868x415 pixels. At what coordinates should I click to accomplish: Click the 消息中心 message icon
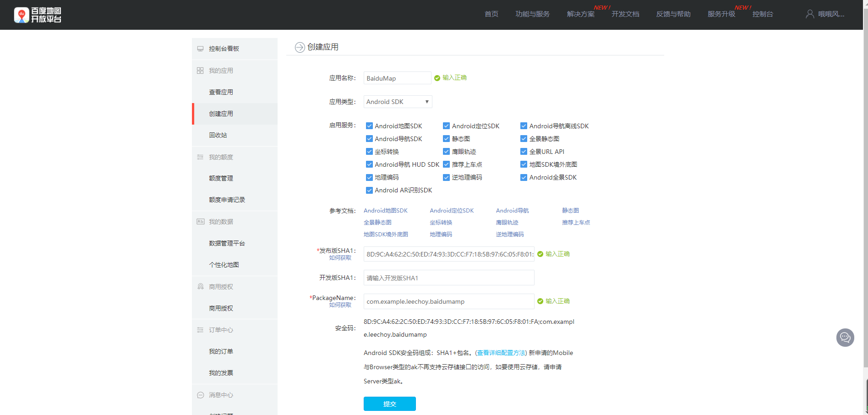(x=200, y=395)
